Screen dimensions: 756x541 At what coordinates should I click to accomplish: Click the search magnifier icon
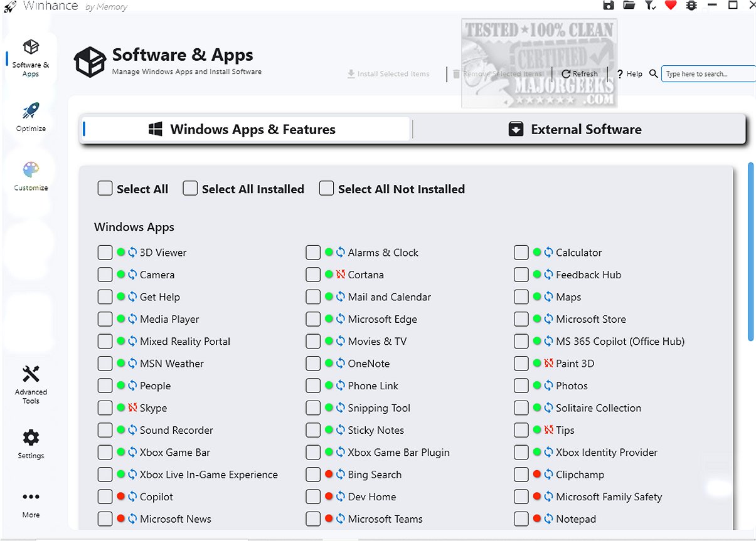click(x=653, y=74)
